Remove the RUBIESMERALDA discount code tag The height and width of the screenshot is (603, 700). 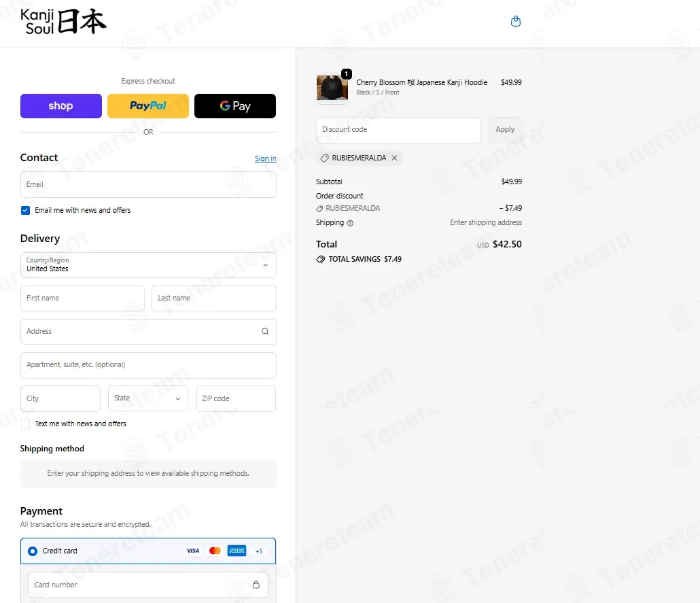coord(394,158)
